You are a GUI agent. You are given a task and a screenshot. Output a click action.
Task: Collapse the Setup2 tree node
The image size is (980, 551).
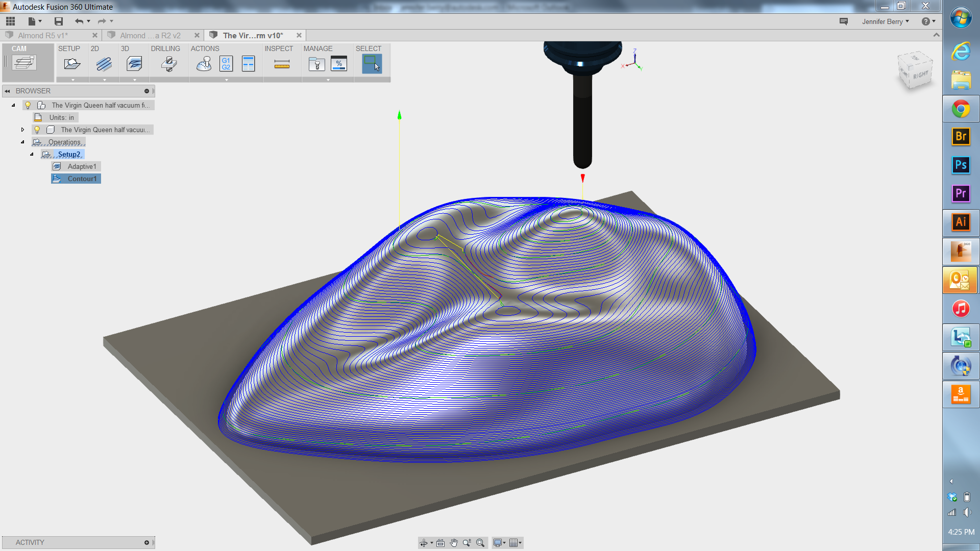click(x=32, y=154)
